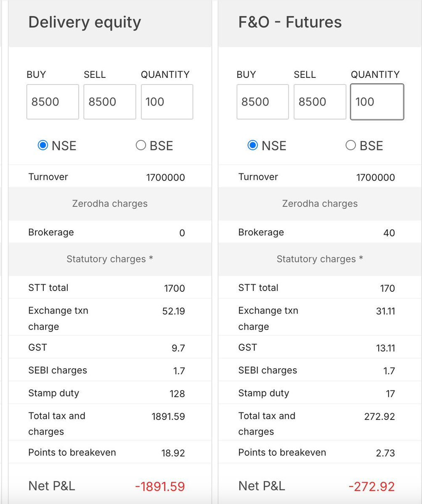Click Delivery equity Turnover value 1700000
Screen dimensions: 422x504
coord(165,177)
